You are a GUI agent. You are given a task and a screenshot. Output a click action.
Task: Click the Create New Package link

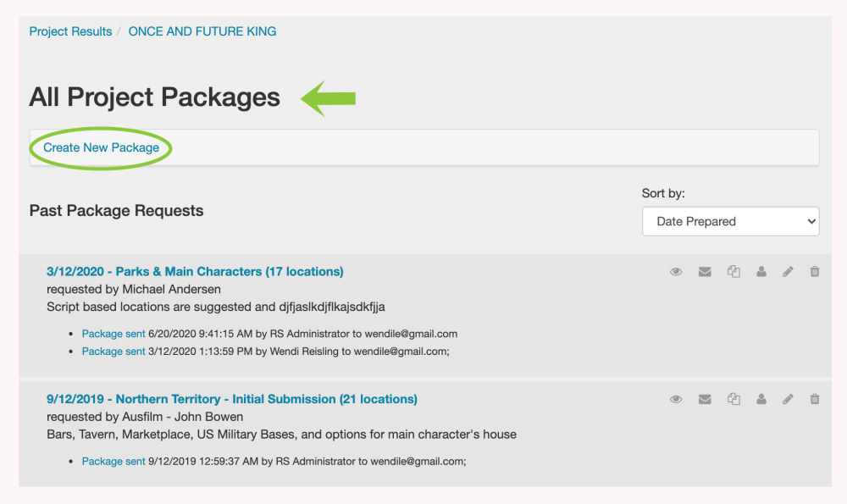coord(102,147)
